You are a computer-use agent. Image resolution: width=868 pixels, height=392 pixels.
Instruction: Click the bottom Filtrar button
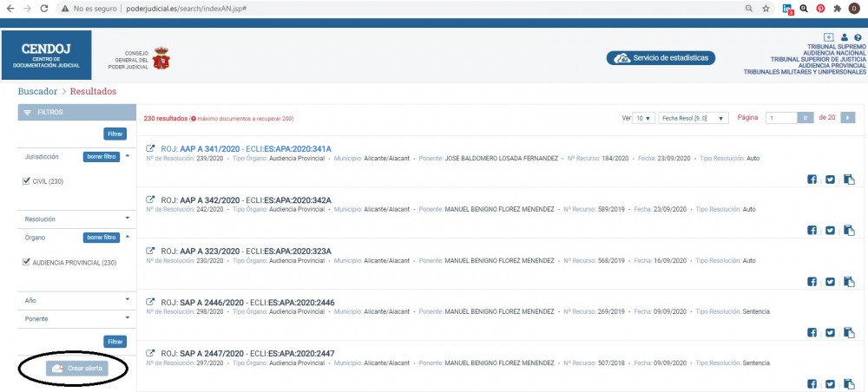[x=115, y=342]
